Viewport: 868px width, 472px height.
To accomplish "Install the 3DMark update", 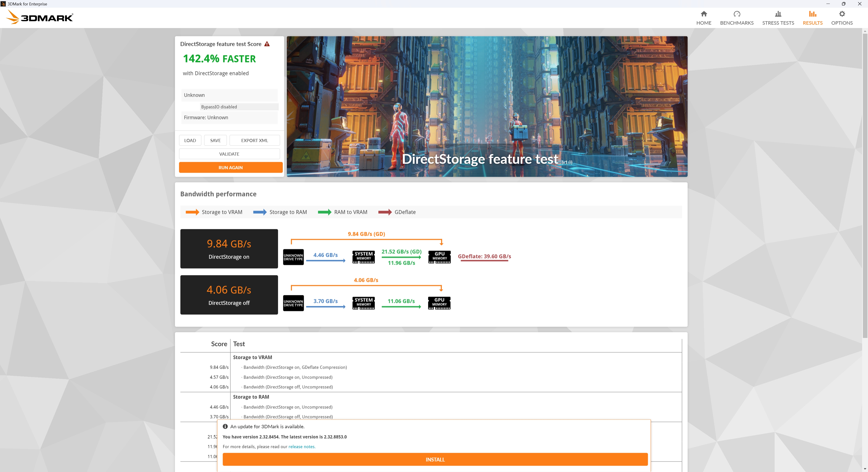I will pyautogui.click(x=435, y=460).
